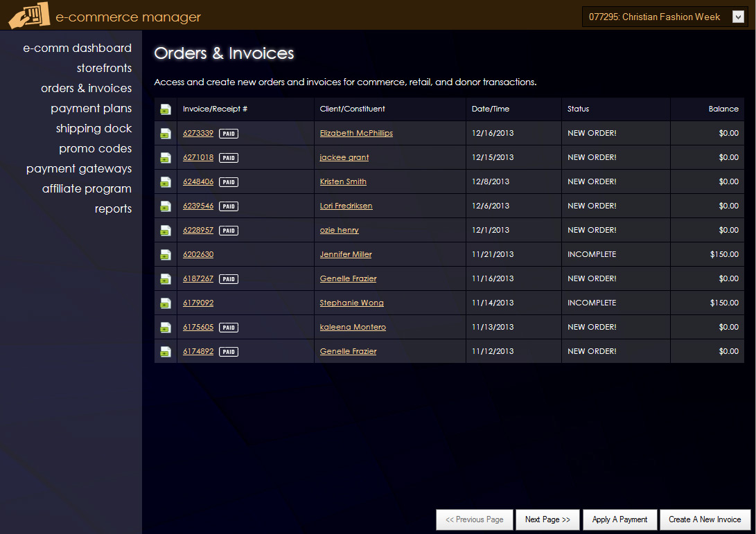The width and height of the screenshot is (756, 534).
Task: Click the e-commerce manager logo icon
Action: (x=29, y=15)
